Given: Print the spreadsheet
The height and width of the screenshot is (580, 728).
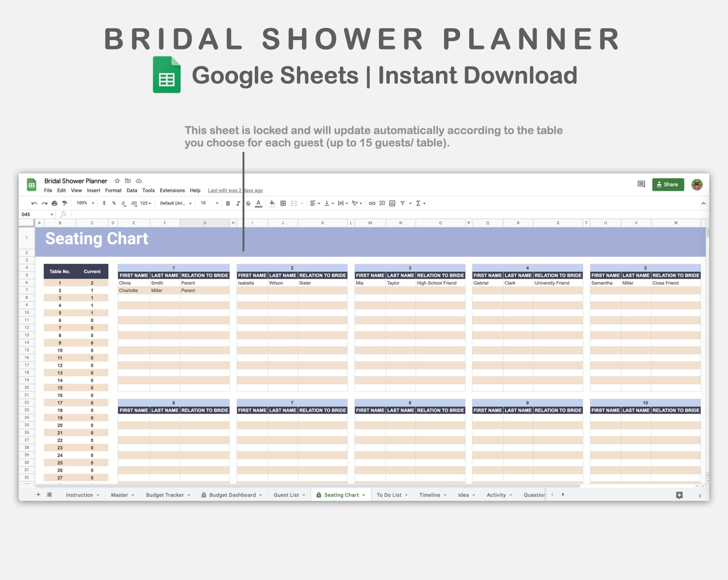Looking at the screenshot, I should pyautogui.click(x=55, y=203).
